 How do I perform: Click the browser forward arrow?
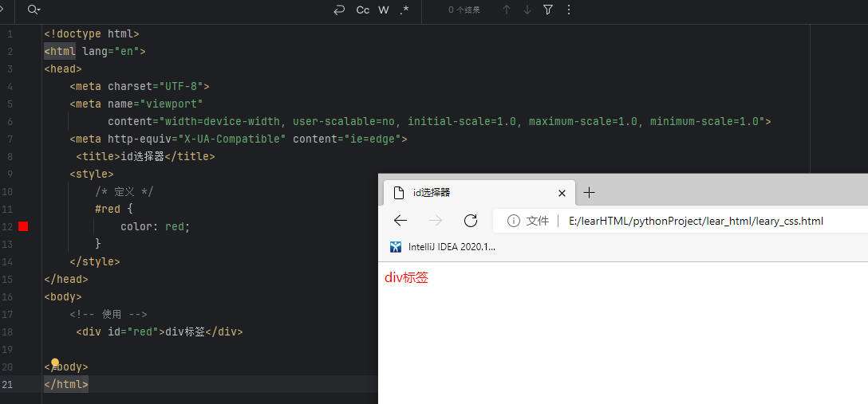click(436, 221)
